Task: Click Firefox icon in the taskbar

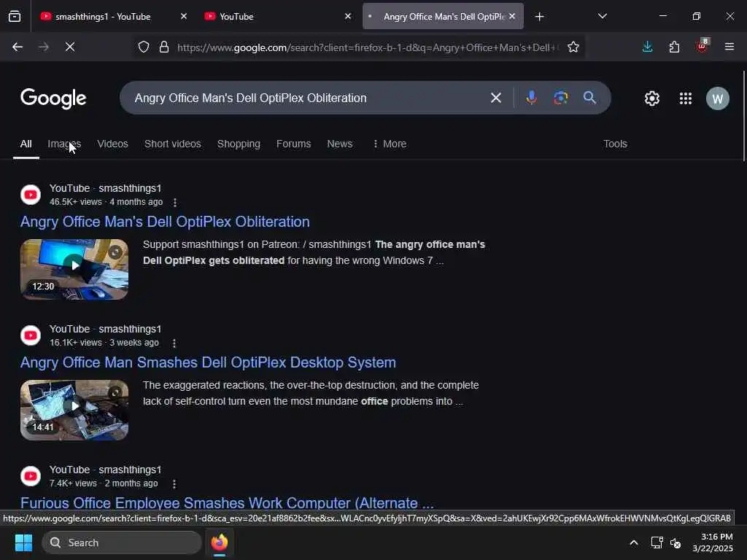Action: coord(219,542)
